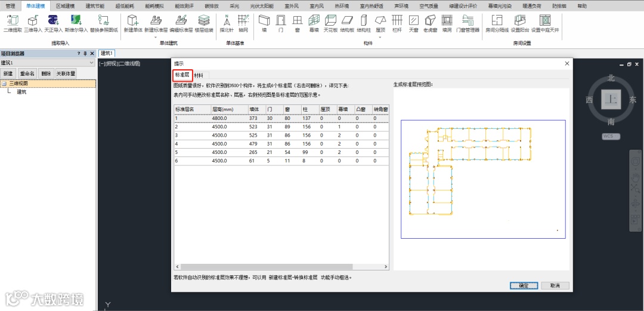Select the 标准层 dialog tab

tap(182, 75)
